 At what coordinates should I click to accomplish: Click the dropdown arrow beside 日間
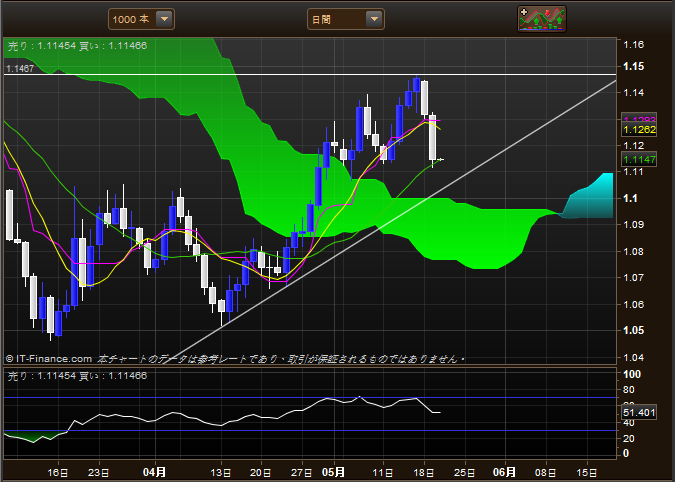[x=374, y=19]
